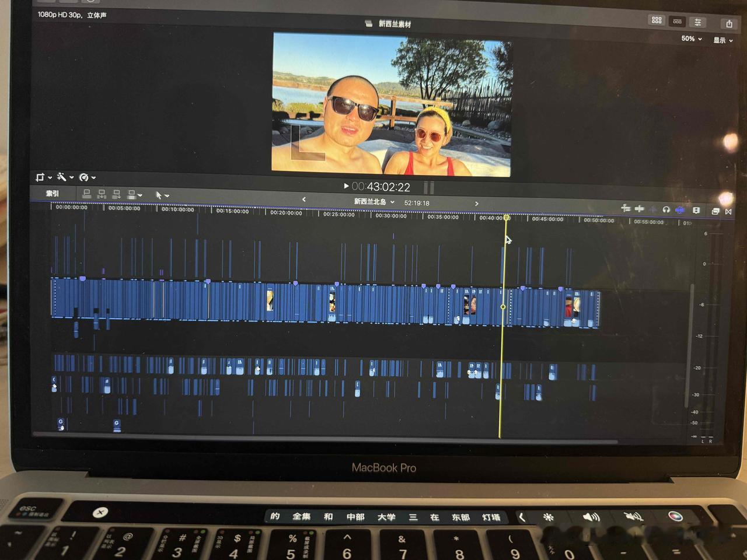The width and height of the screenshot is (747, 560).
Task: Click the yellow playhead on the ruler
Action: click(507, 218)
